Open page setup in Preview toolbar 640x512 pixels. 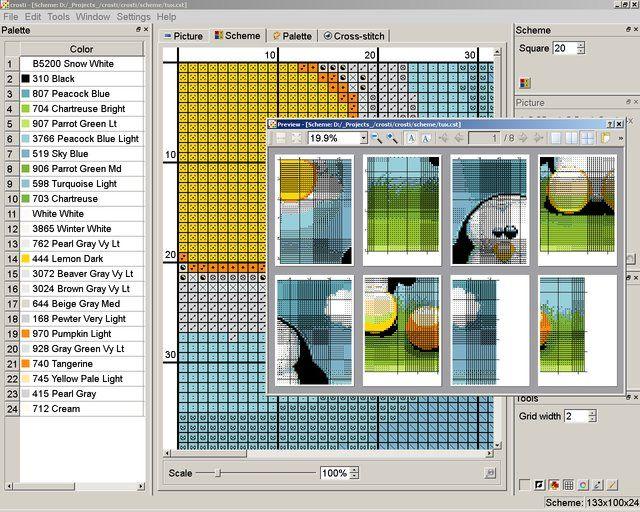[x=606, y=138]
